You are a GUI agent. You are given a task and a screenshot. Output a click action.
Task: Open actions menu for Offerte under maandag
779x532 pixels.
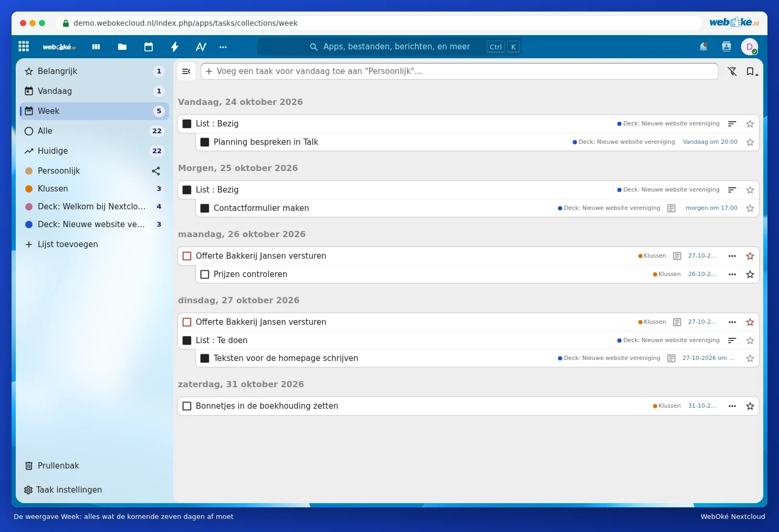click(x=732, y=256)
